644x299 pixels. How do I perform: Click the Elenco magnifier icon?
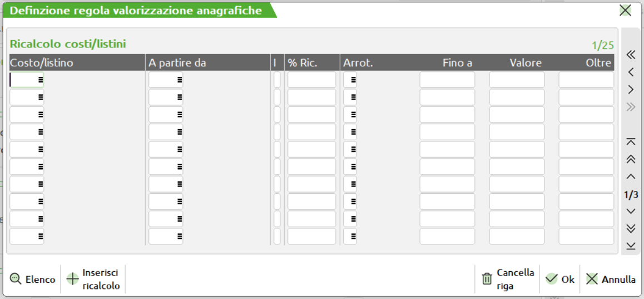point(16,279)
